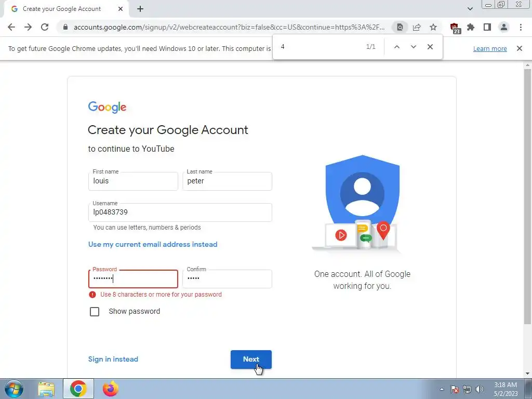Screen dimensions: 532x399
Task: Click the 'to continue to YouTube' text
Action: [131, 149]
